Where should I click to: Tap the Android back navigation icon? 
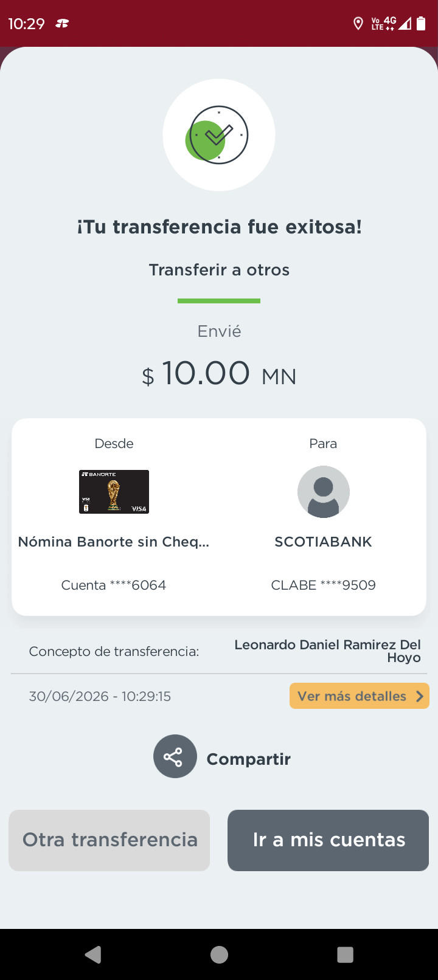pyautogui.click(x=93, y=954)
